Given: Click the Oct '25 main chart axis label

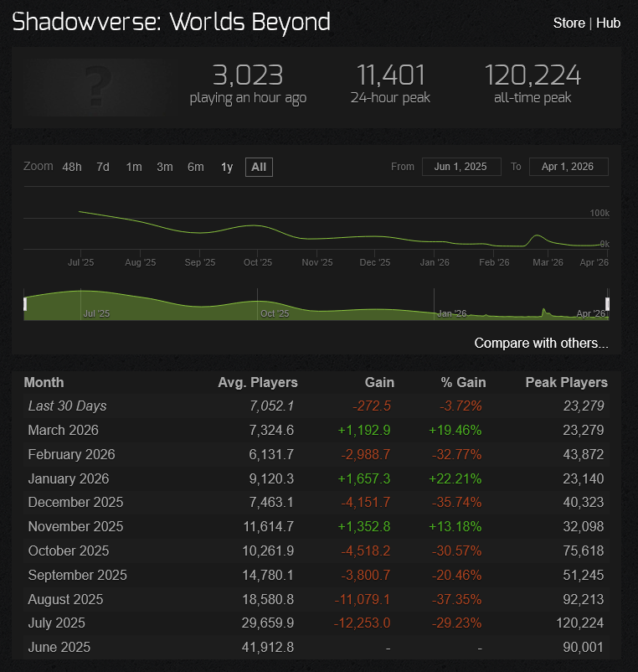Looking at the screenshot, I should tap(258, 262).
